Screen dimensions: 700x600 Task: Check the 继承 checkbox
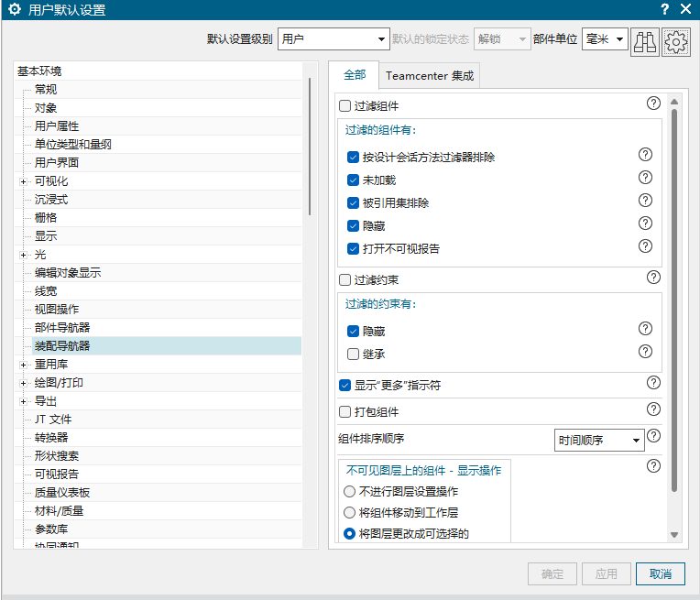point(353,354)
